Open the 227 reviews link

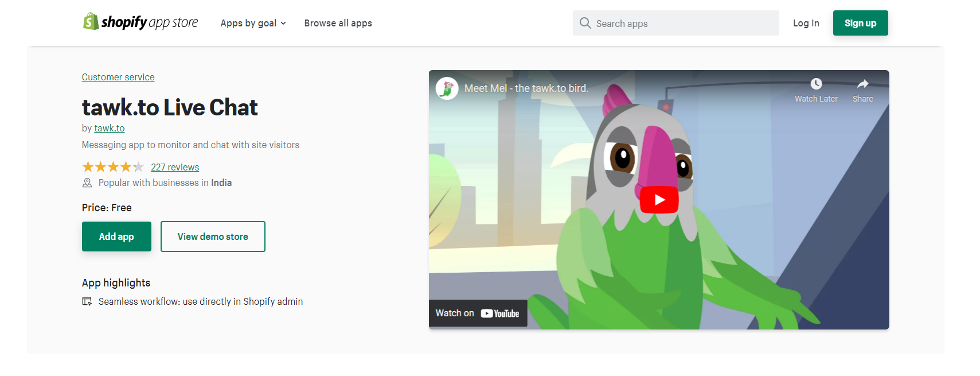point(175,167)
